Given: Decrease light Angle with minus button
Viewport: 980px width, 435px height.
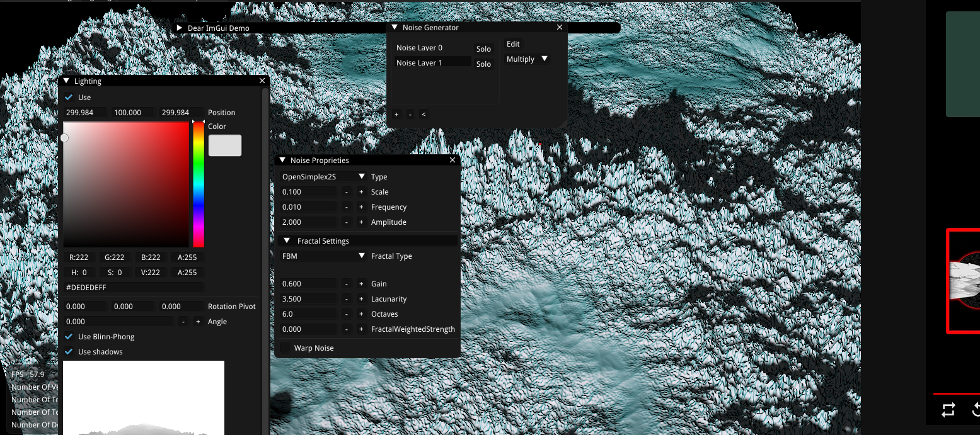Looking at the screenshot, I should [x=183, y=322].
